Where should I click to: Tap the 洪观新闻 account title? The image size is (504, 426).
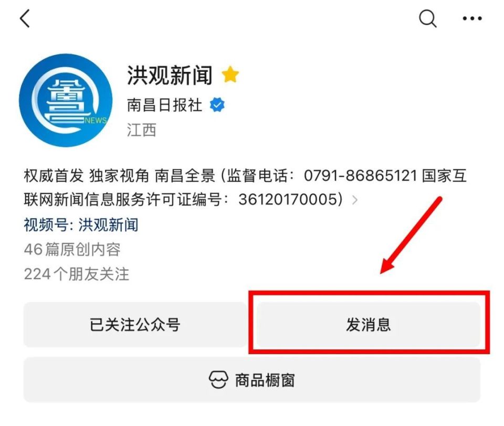tap(170, 75)
